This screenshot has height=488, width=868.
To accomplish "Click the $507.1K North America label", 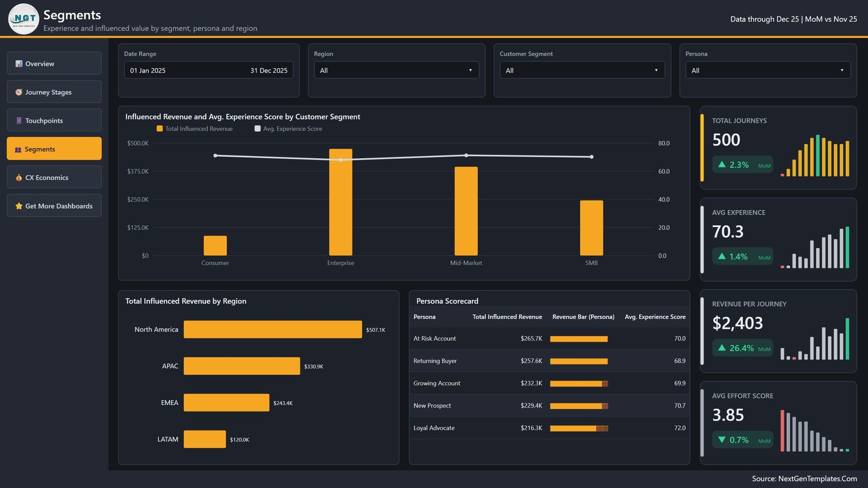I will point(375,330).
